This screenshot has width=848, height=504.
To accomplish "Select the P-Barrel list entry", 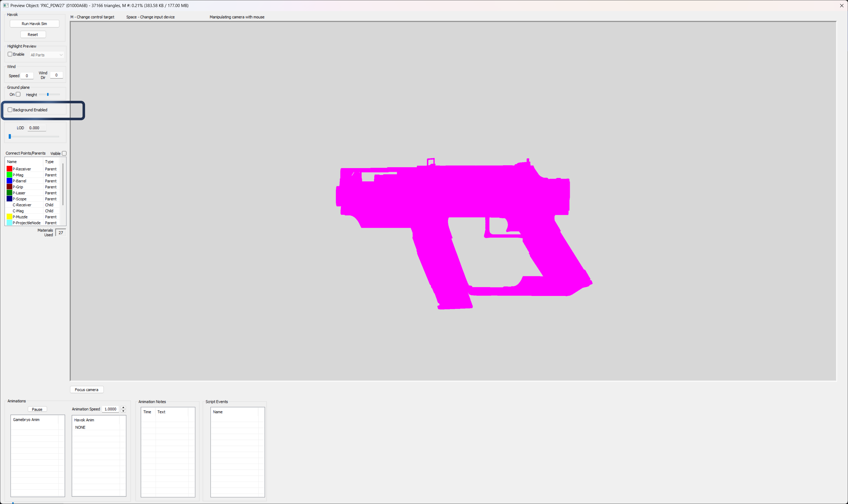I will 33,181.
